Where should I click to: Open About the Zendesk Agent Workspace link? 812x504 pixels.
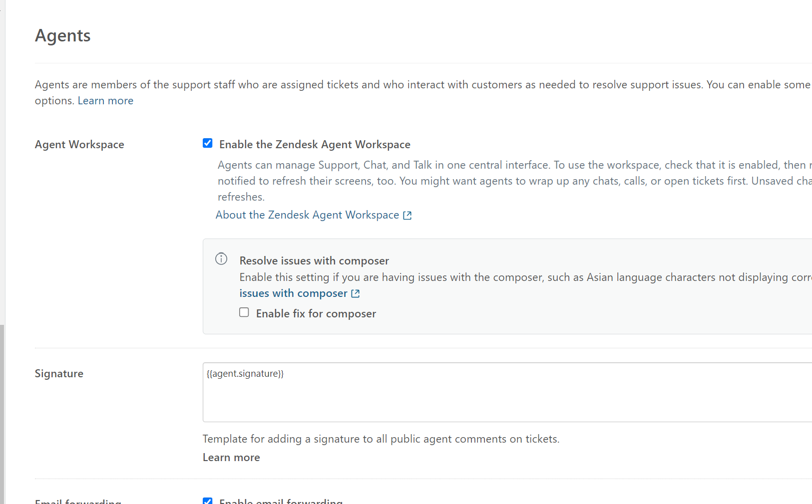click(x=307, y=215)
